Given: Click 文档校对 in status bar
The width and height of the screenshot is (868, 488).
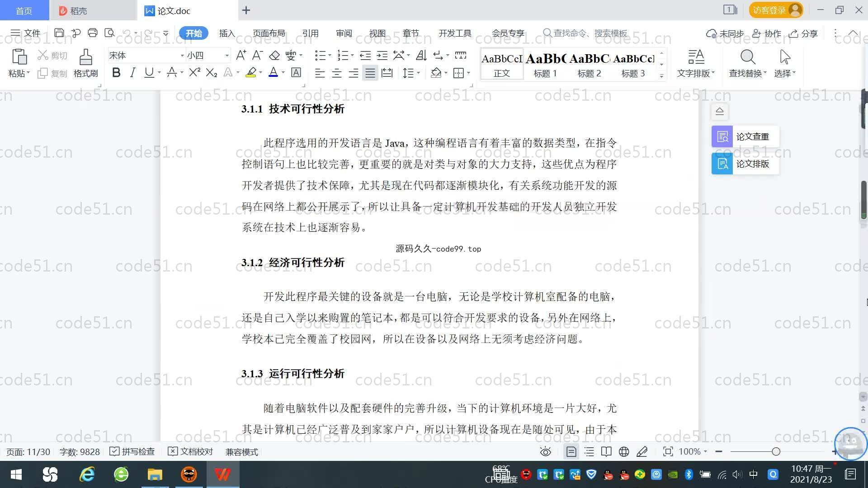Looking at the screenshot, I should (x=190, y=451).
